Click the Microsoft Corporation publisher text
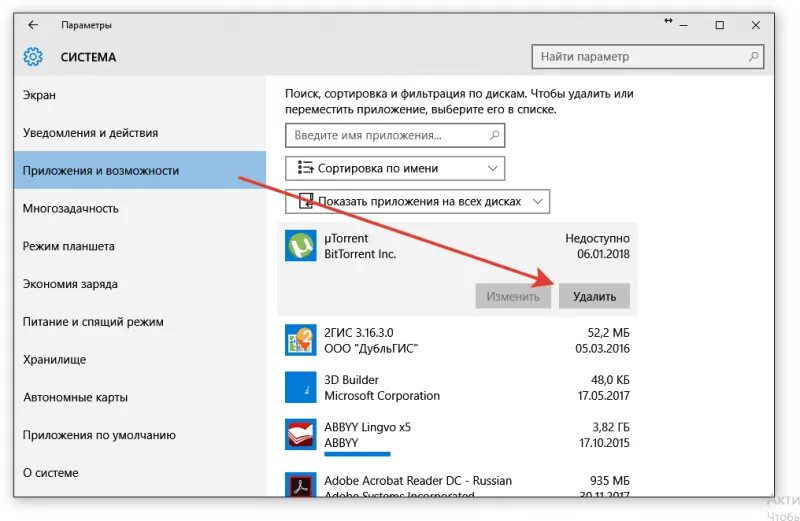 pyautogui.click(x=382, y=395)
